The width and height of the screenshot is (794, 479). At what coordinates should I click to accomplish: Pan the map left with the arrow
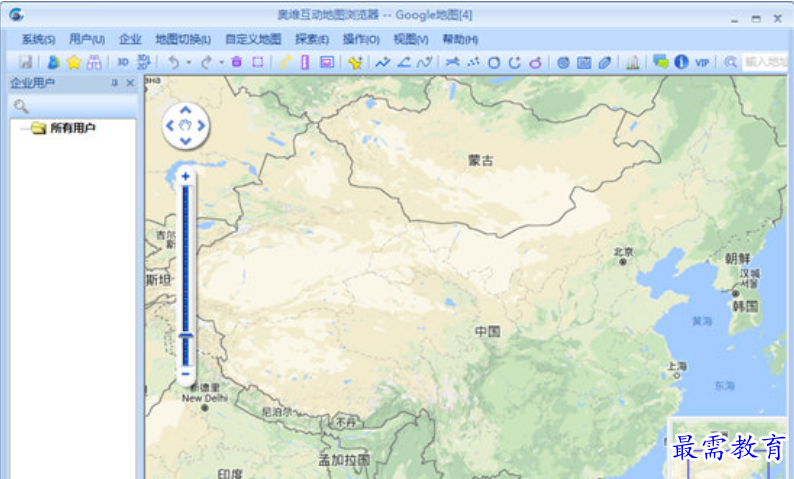tap(170, 125)
